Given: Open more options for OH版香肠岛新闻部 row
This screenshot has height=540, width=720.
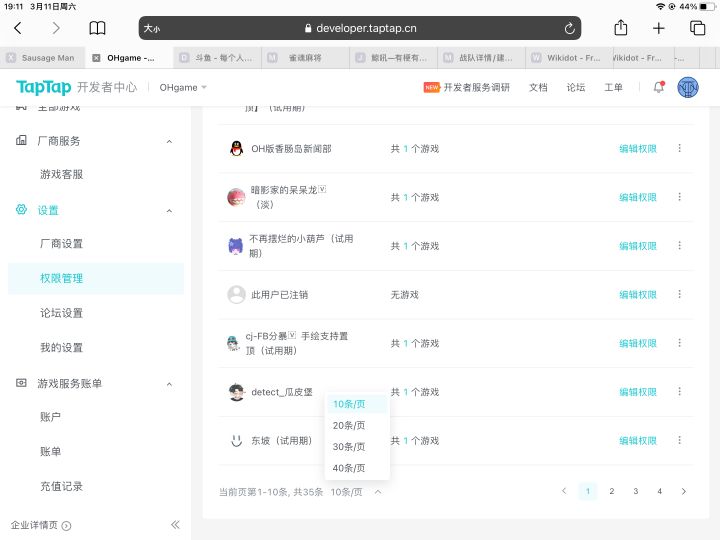Looking at the screenshot, I should pyautogui.click(x=680, y=149).
